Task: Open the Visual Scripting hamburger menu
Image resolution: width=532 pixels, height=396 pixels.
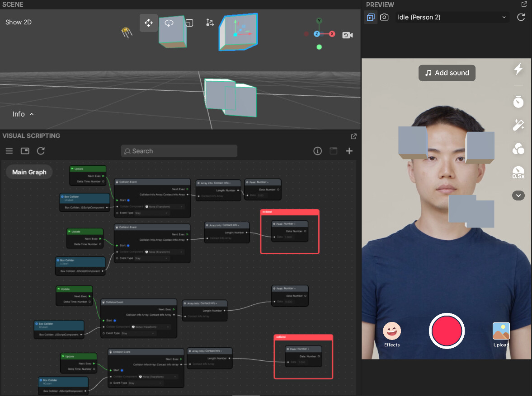Action: [9, 151]
